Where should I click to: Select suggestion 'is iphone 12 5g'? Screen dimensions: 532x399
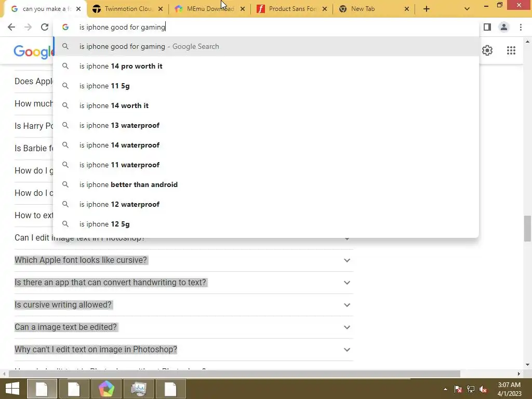click(266, 224)
